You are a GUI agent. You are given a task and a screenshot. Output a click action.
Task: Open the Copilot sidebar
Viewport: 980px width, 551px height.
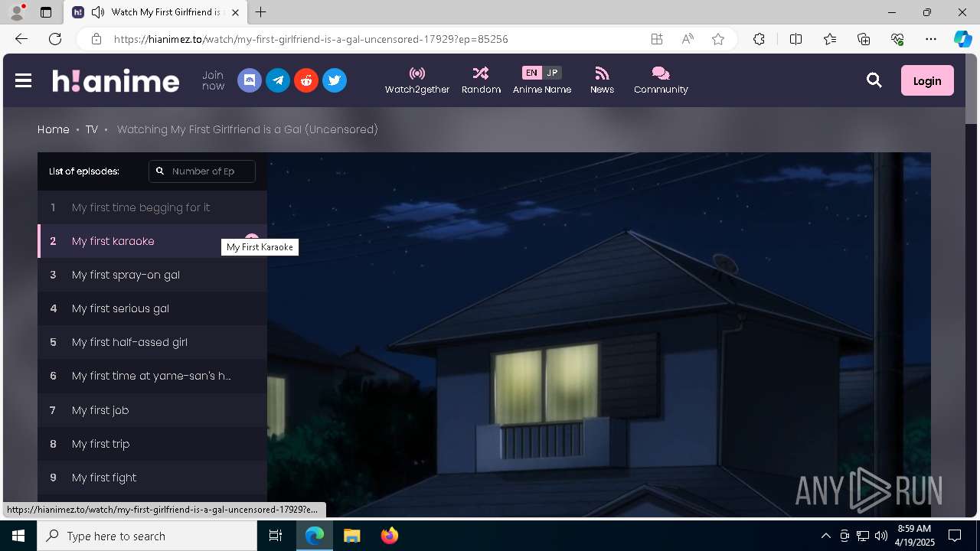pos(962,39)
